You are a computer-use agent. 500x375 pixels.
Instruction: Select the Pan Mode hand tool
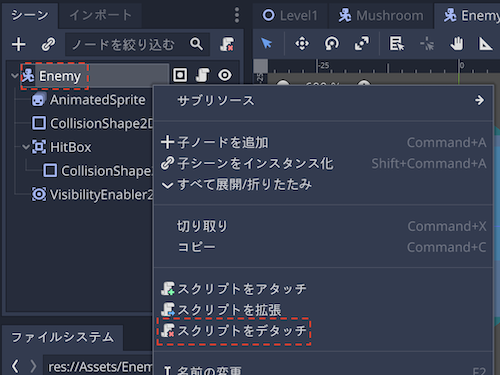(457, 44)
